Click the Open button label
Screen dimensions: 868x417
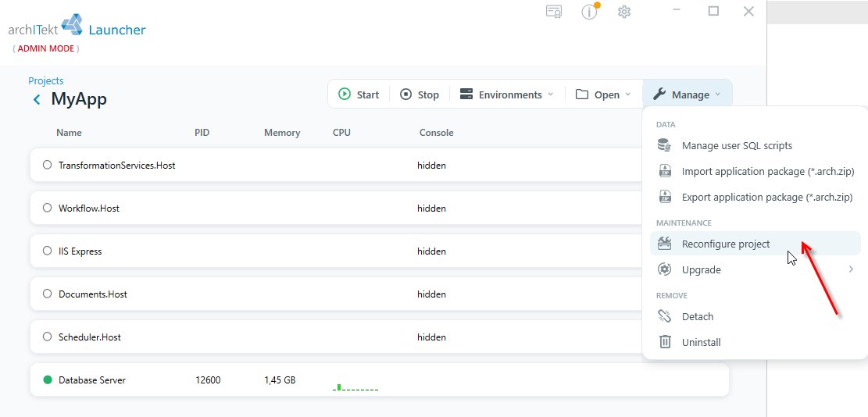(607, 94)
